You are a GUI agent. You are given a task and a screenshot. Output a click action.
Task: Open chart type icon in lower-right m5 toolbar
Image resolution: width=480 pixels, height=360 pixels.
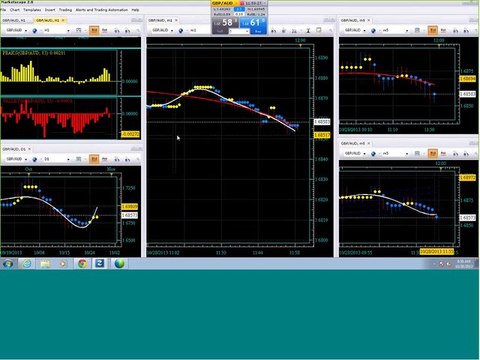coord(417,154)
